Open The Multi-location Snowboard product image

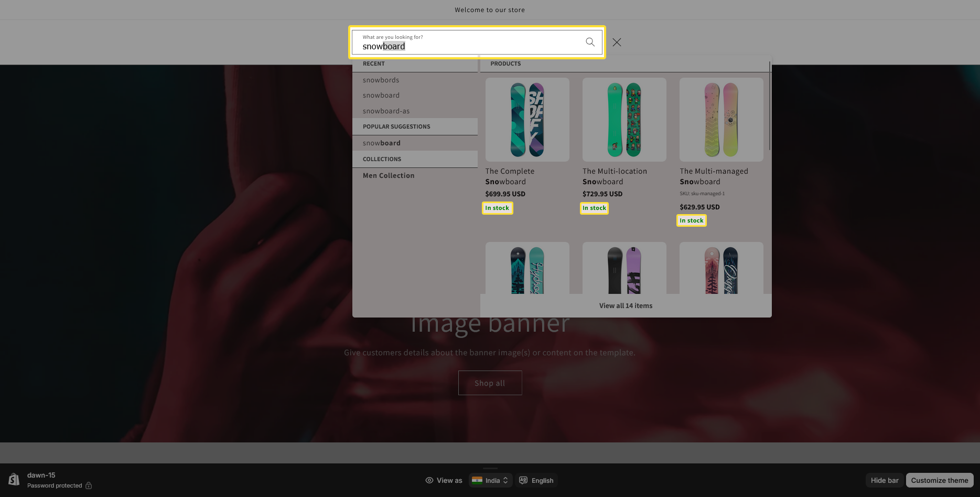click(x=624, y=120)
